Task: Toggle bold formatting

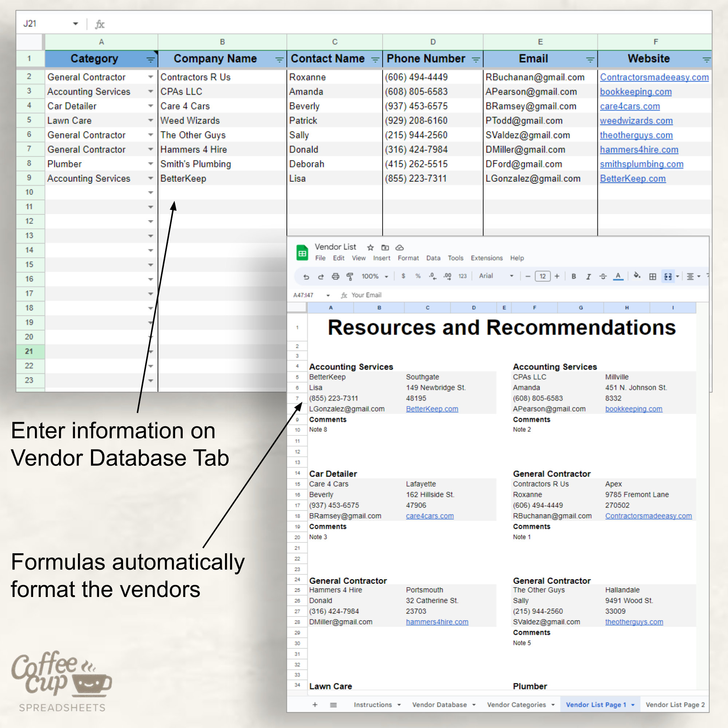Action: click(574, 276)
